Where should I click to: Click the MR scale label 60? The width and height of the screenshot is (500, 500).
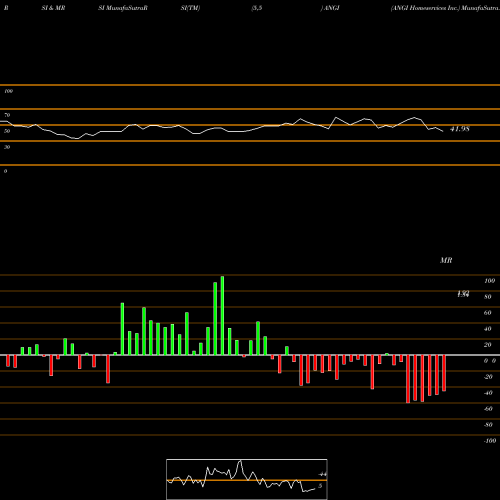click(488, 313)
